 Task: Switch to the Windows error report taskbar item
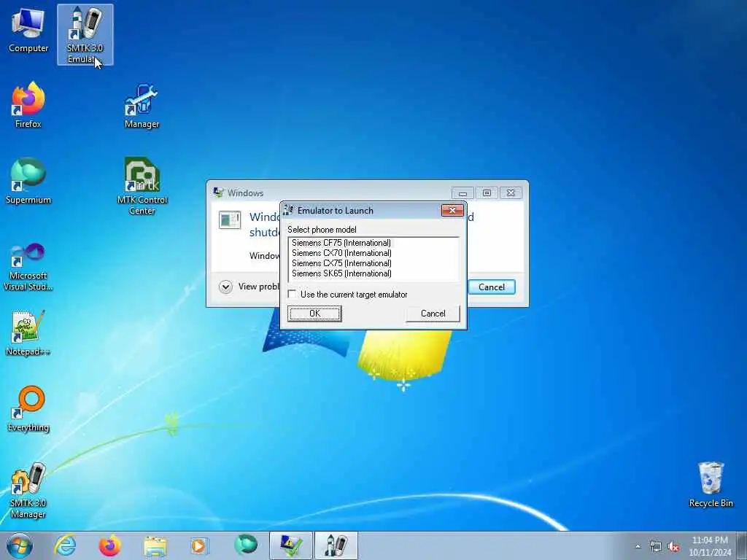290,545
